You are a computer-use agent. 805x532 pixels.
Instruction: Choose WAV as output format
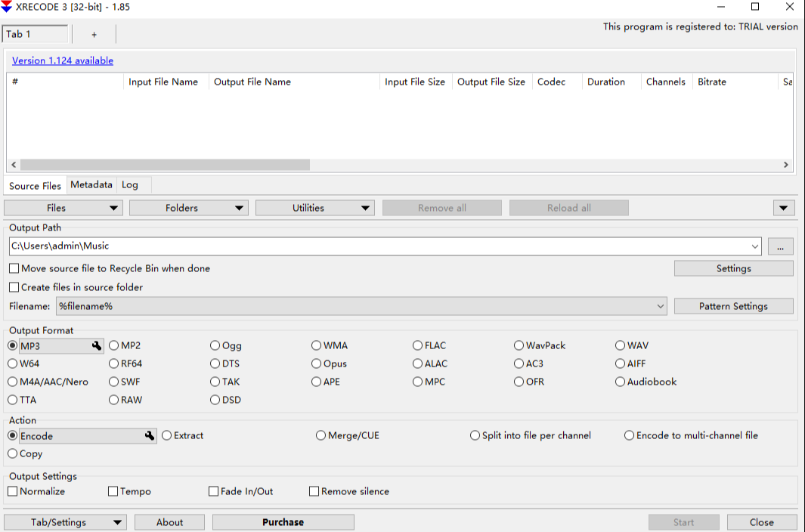[632, 345]
